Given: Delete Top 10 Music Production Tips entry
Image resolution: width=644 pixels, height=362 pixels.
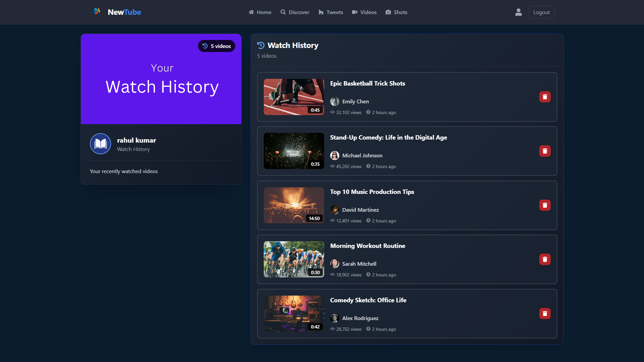Looking at the screenshot, I should pos(545,205).
